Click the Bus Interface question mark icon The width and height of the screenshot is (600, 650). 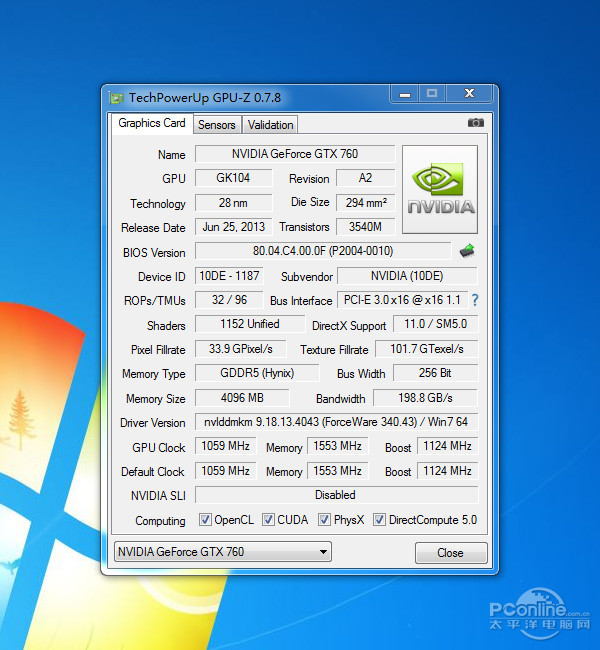[x=475, y=300]
